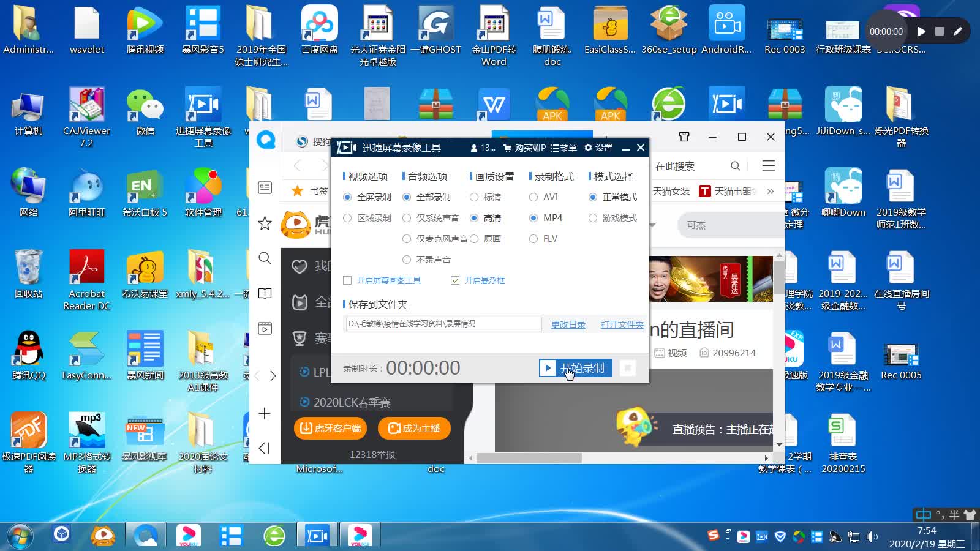Click 开始录制 button
980x551 pixels.
tap(575, 368)
